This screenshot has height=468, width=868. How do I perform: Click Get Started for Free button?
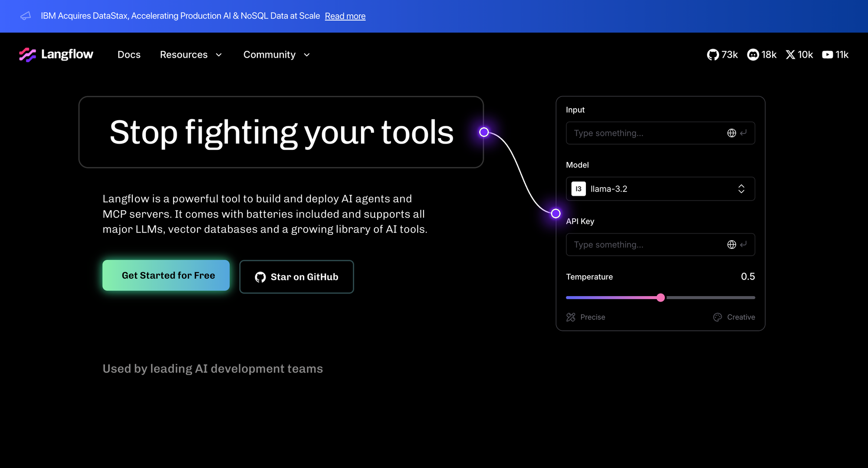pos(166,275)
